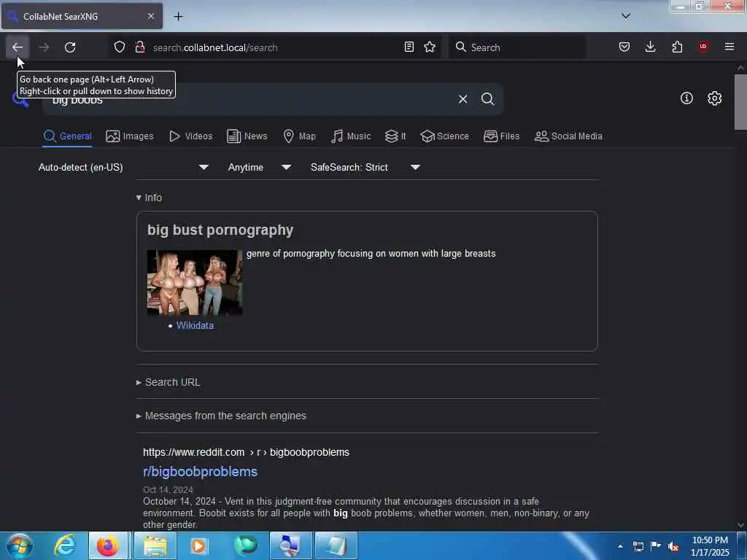The image size is (747, 560).
Task: Switch to the Images category
Action: click(130, 136)
